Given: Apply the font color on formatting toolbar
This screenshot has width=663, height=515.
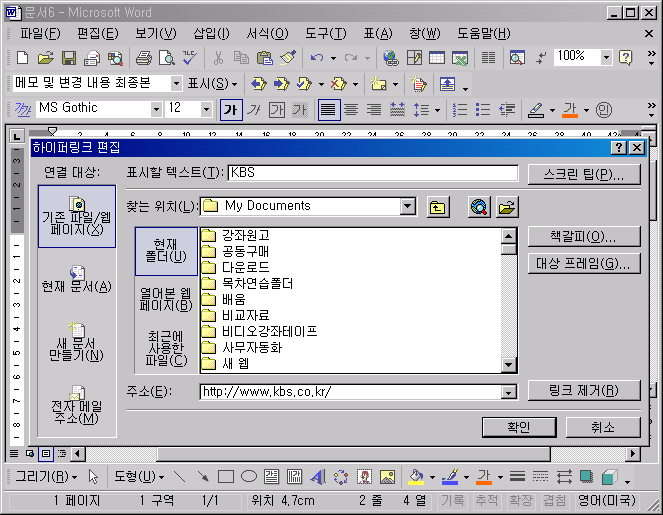Looking at the screenshot, I should tap(570, 110).
